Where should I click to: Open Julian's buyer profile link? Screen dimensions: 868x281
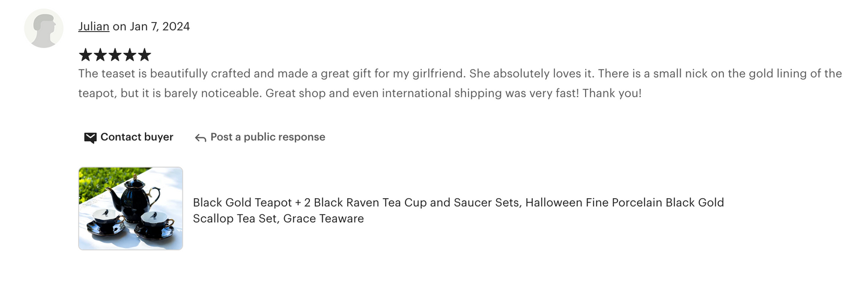94,26
